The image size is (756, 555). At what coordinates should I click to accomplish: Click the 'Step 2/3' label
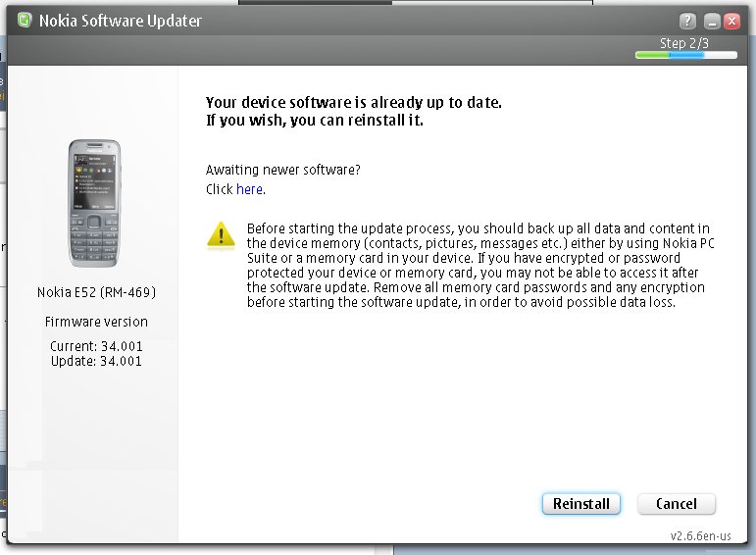[x=684, y=43]
